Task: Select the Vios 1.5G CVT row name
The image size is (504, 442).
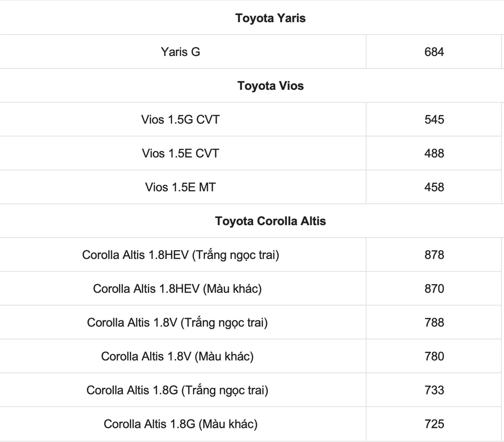Action: coord(180,120)
